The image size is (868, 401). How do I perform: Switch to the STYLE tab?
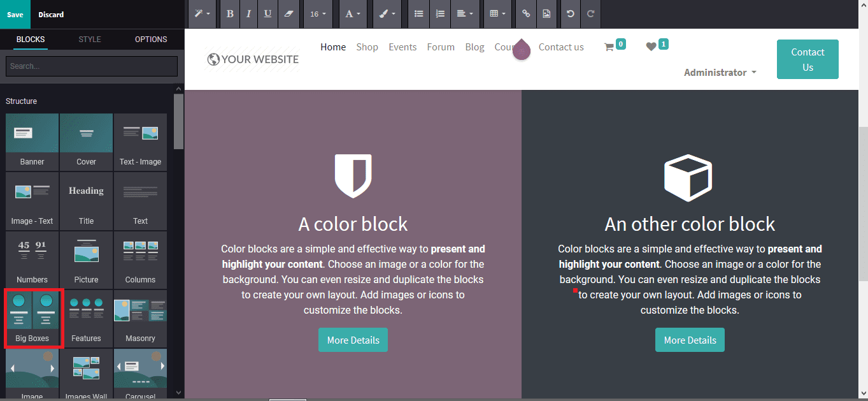pos(89,39)
